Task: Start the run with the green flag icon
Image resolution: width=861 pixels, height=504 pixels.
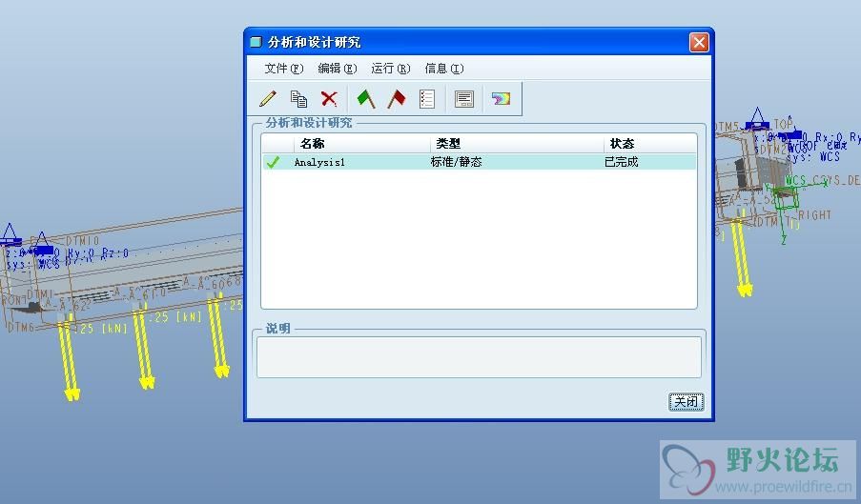Action: tap(366, 99)
